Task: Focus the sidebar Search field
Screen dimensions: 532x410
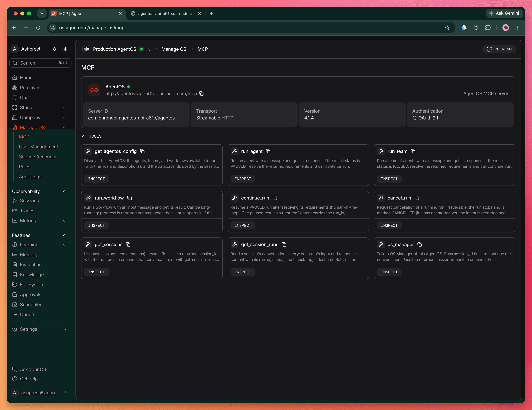Action: pyautogui.click(x=40, y=63)
